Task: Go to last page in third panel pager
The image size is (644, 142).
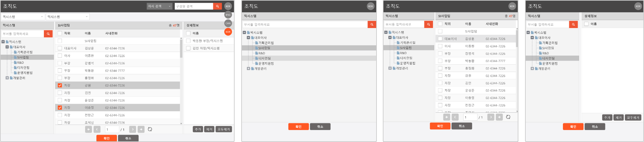Action: 499,117
